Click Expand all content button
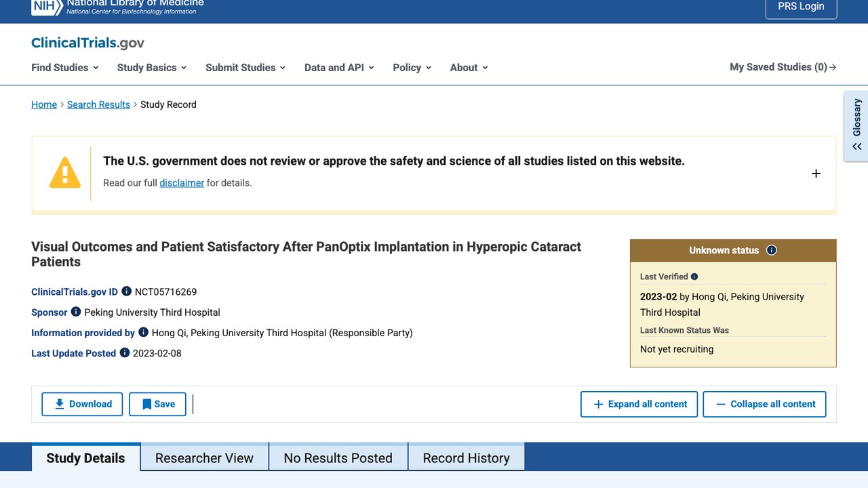Screen dimensions: 868x488 click(x=639, y=404)
